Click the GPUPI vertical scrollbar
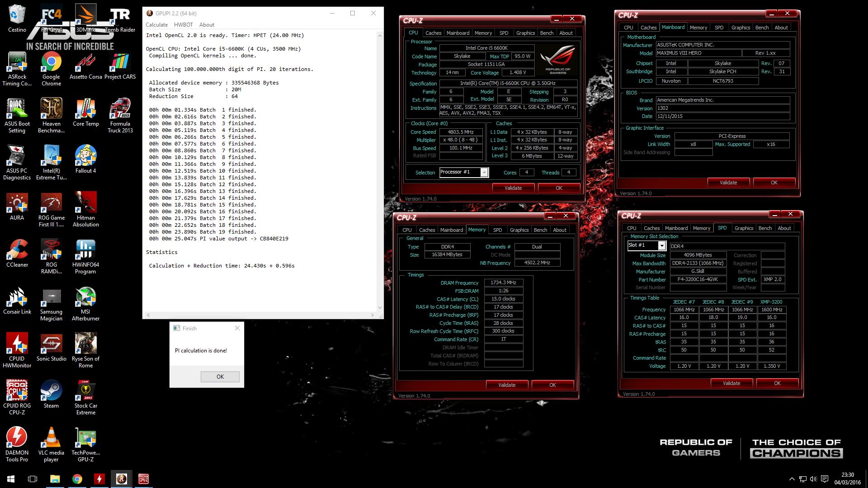Image resolution: width=868 pixels, height=488 pixels. pyautogui.click(x=380, y=172)
